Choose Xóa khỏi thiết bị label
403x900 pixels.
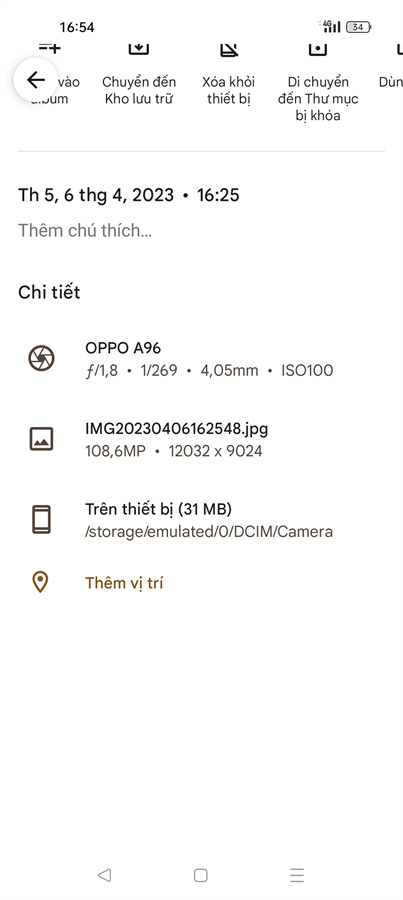click(228, 90)
